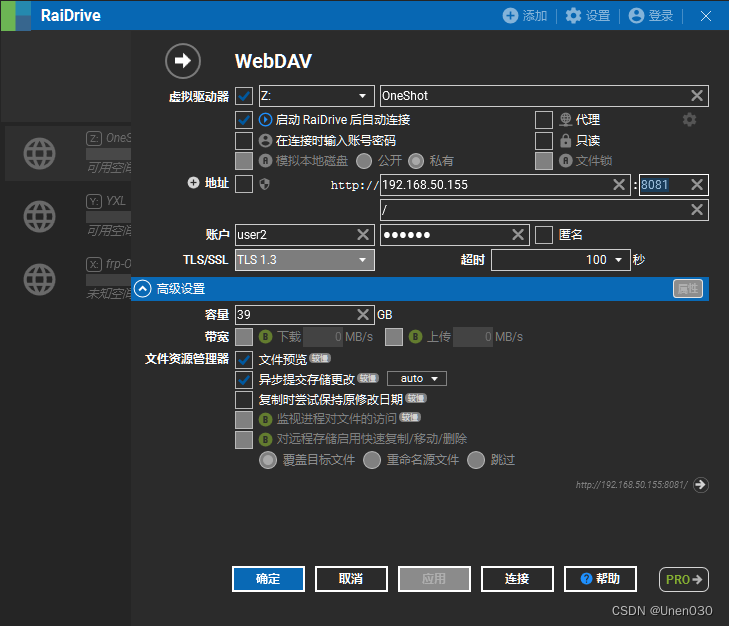This screenshot has width=729, height=626.
Task: Open the URL arrow icon next to http://192.168.50.155:8081/
Action: [700, 485]
